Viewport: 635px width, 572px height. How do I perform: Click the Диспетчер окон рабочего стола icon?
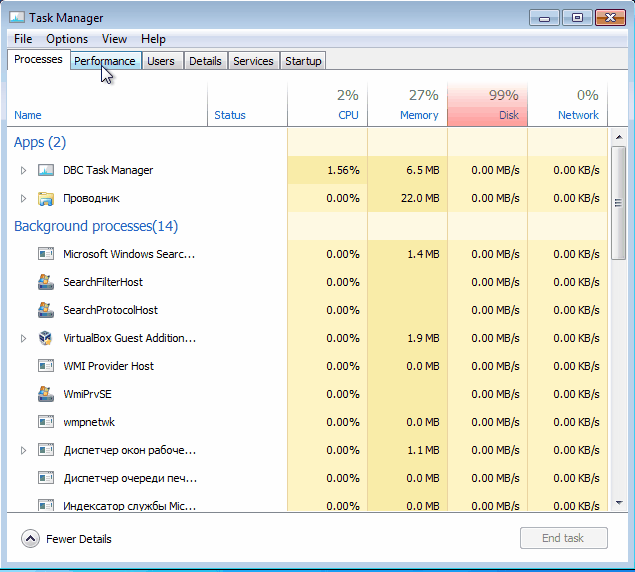46,450
